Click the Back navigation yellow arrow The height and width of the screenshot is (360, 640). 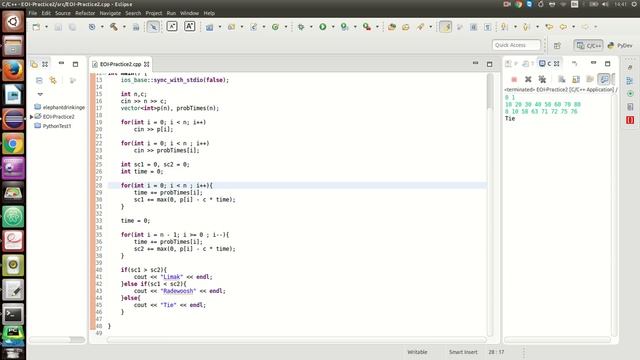563,27
